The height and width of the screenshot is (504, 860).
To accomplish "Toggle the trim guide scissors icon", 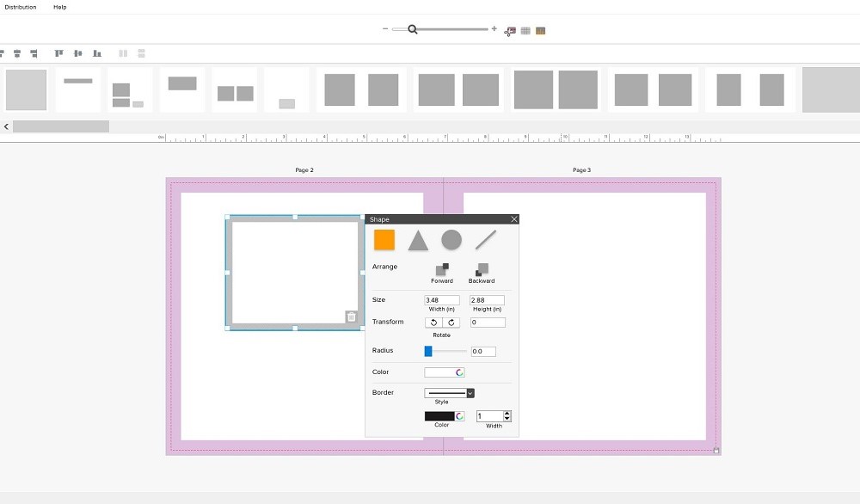I will click(x=509, y=31).
